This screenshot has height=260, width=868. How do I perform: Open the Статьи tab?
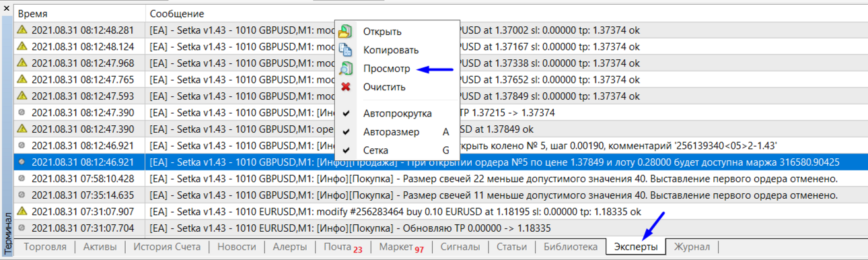pos(511,247)
